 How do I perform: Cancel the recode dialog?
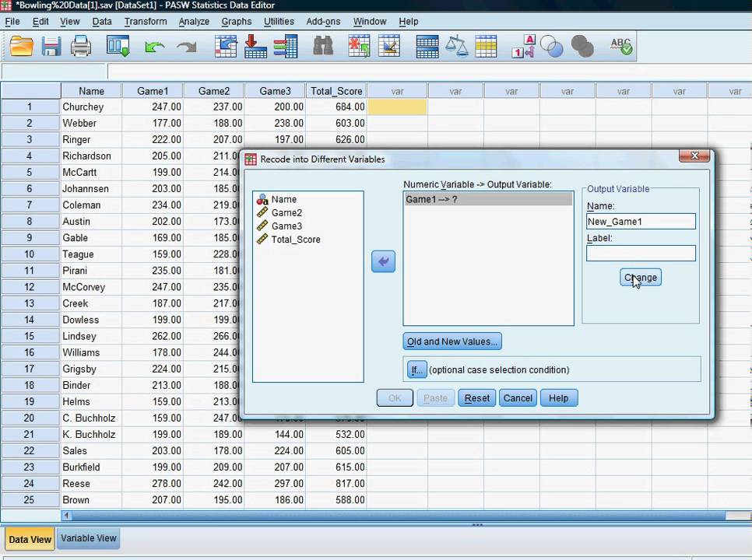click(518, 398)
